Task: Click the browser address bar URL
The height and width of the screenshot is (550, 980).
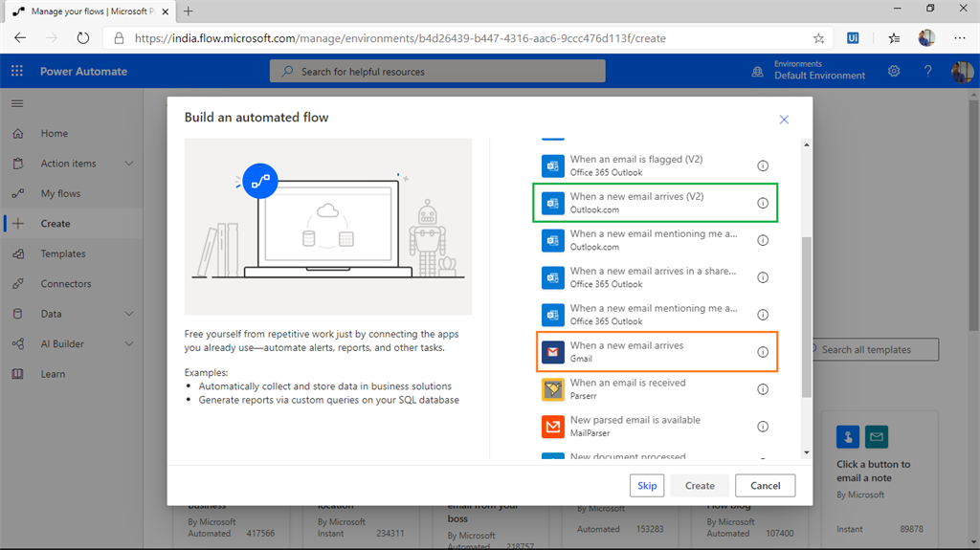Action: [400, 38]
